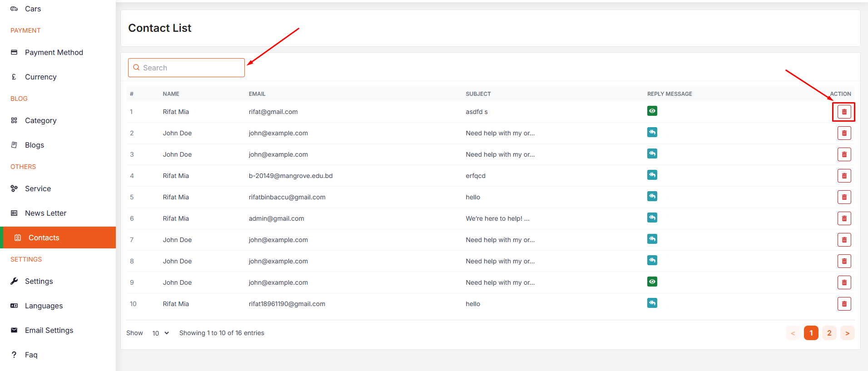This screenshot has width=868, height=371.
Task: Open the Languages settings page
Action: pyautogui.click(x=44, y=306)
